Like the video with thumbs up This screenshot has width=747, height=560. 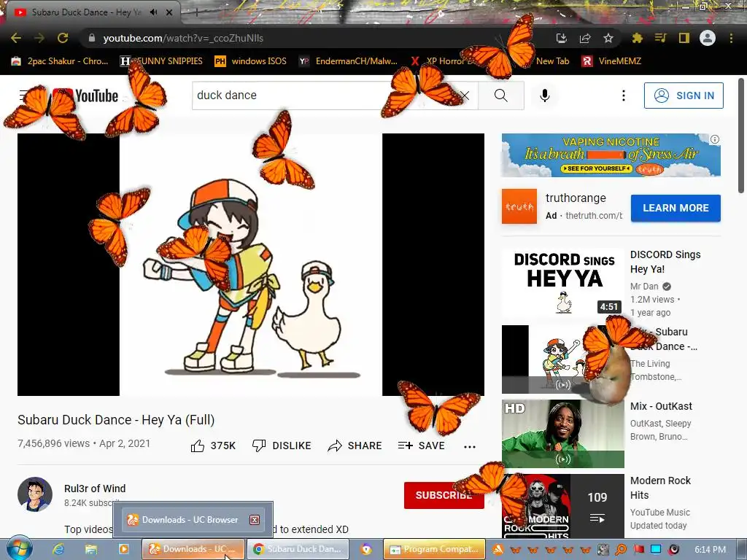pyautogui.click(x=213, y=446)
